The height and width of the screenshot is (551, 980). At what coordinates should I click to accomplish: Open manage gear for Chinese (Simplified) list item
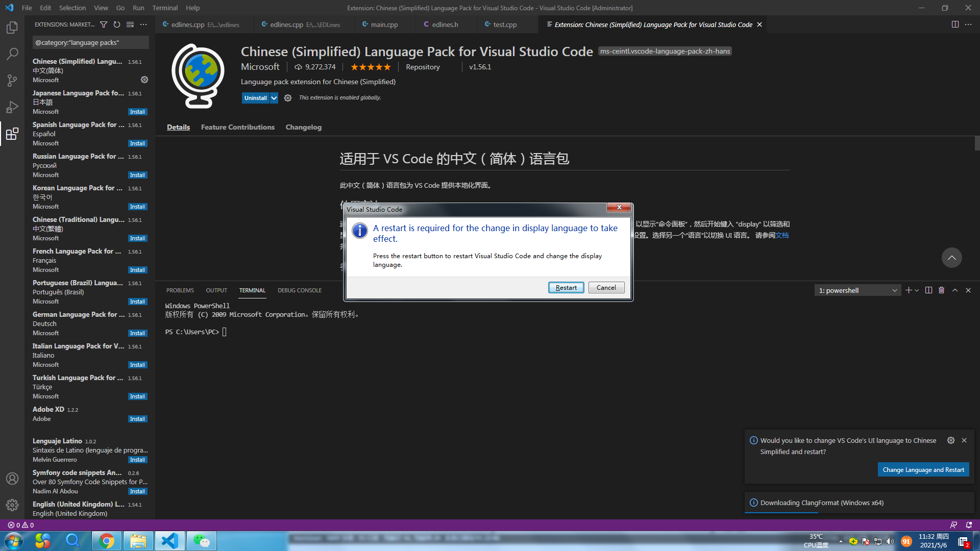144,80
